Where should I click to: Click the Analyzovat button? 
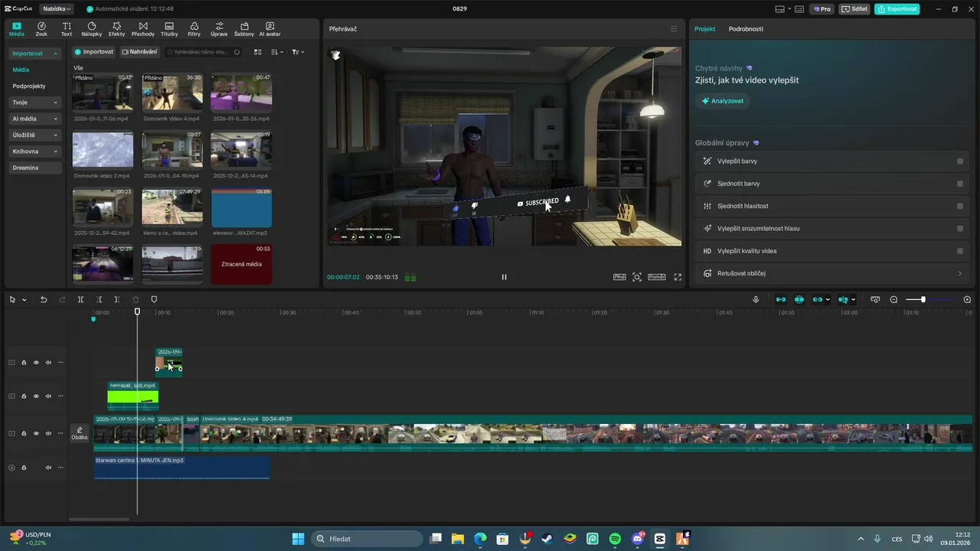pyautogui.click(x=723, y=101)
